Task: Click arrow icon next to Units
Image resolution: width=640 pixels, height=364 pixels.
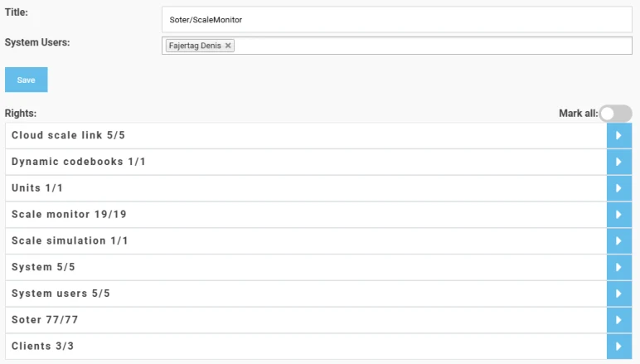Action: tap(619, 188)
